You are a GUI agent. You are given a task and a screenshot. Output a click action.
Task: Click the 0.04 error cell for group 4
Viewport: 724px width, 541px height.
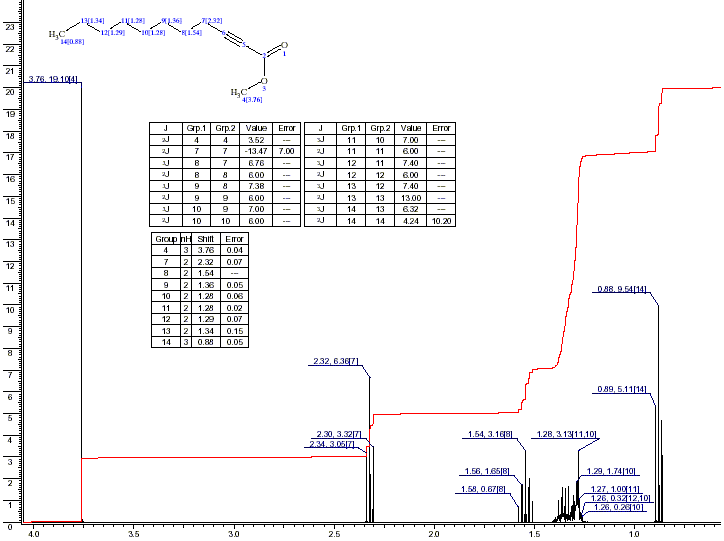(x=235, y=250)
